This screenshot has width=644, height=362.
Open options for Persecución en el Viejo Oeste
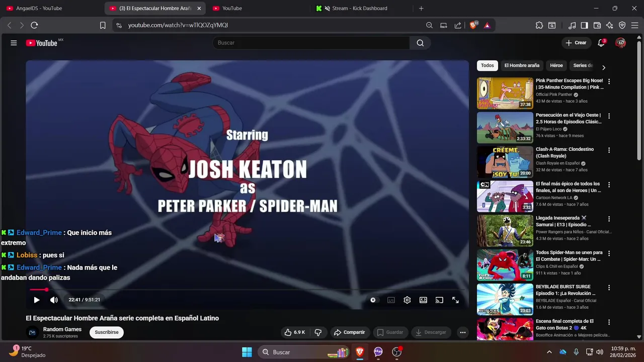(x=609, y=116)
